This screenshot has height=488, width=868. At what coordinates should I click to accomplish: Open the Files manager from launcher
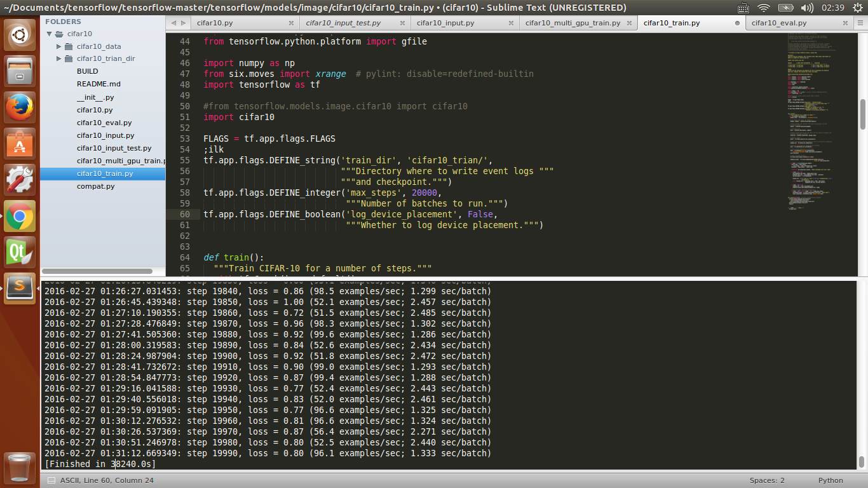point(20,71)
